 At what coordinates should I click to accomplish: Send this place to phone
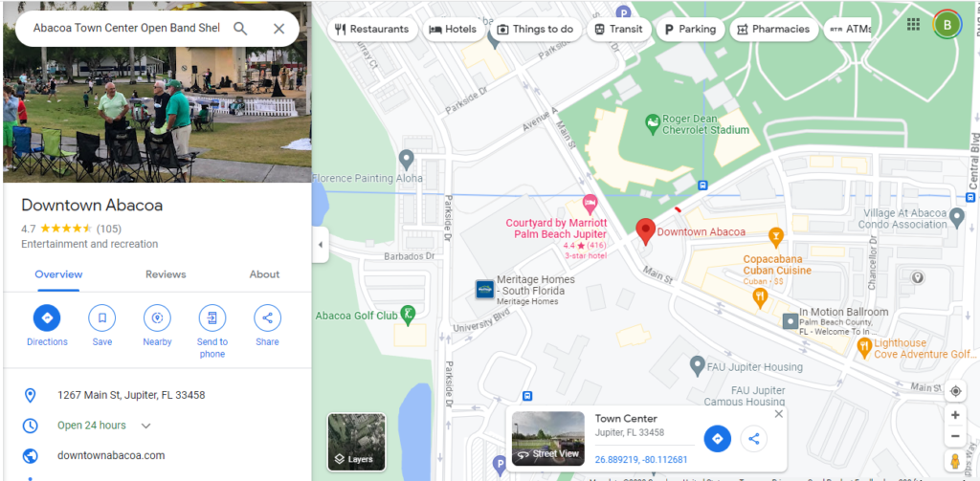[x=212, y=332]
